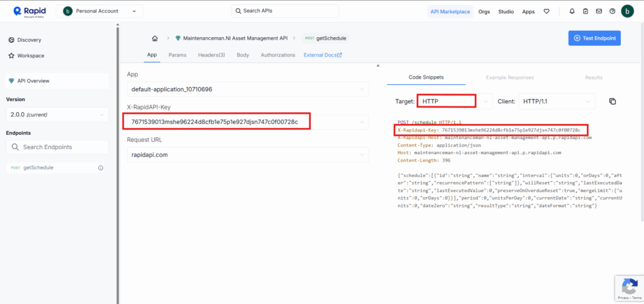Open API Overview

tap(57, 81)
